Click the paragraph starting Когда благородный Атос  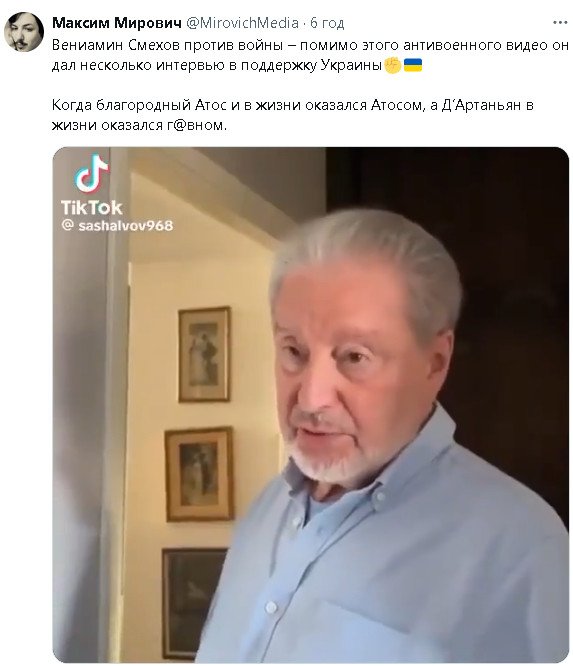point(292,115)
